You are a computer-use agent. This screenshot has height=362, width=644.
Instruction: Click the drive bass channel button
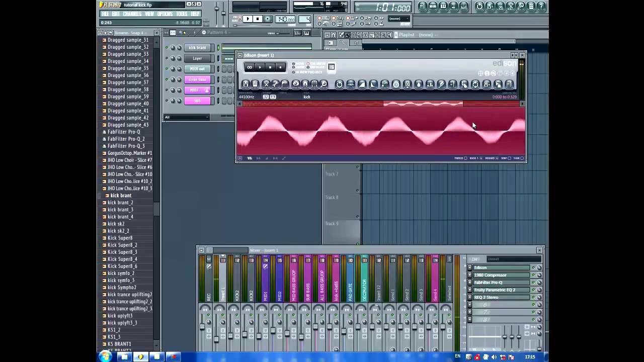(197, 79)
